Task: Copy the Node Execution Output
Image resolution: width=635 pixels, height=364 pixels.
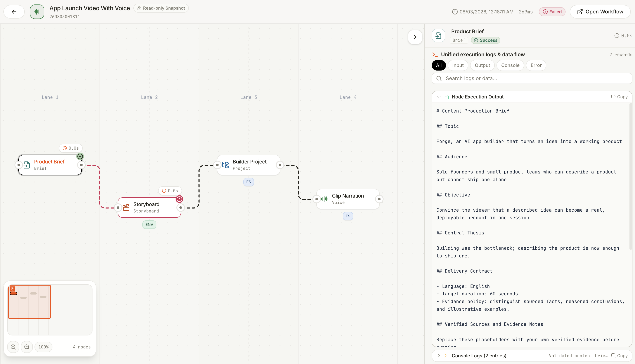Action: 619,97
